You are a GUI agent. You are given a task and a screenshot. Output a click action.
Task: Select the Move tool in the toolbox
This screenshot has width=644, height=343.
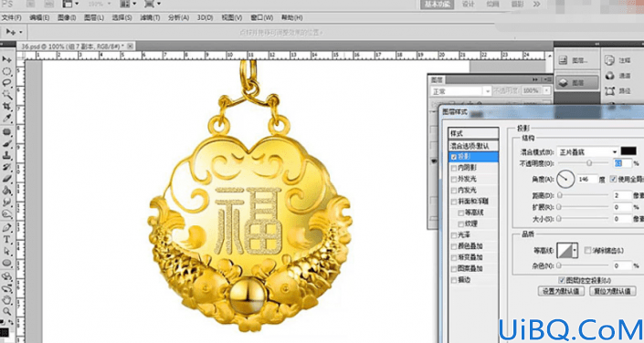click(x=7, y=59)
